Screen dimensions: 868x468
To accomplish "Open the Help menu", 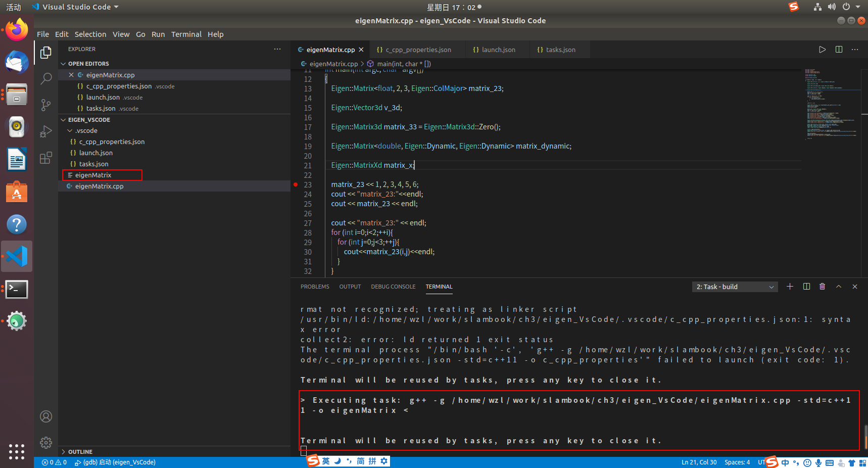I will [215, 34].
